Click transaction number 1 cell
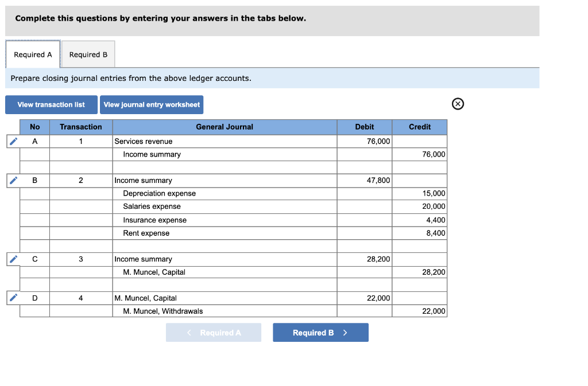 pyautogui.click(x=80, y=141)
